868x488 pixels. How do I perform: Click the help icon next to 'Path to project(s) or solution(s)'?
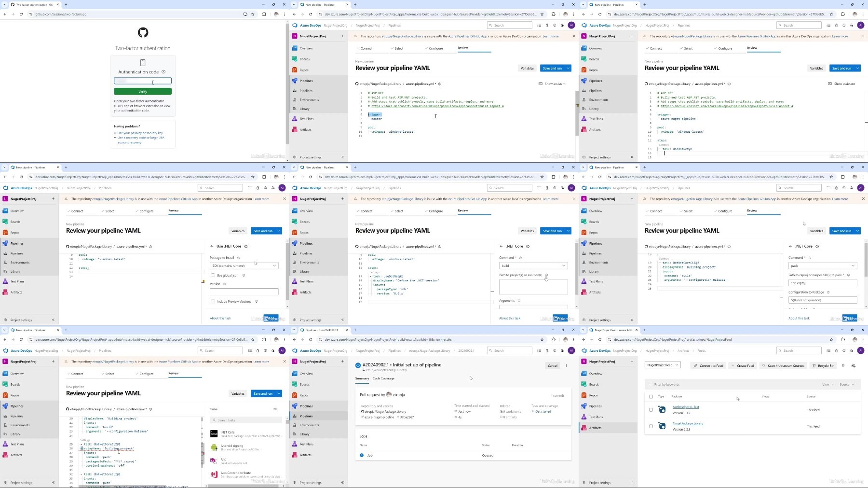pos(546,275)
